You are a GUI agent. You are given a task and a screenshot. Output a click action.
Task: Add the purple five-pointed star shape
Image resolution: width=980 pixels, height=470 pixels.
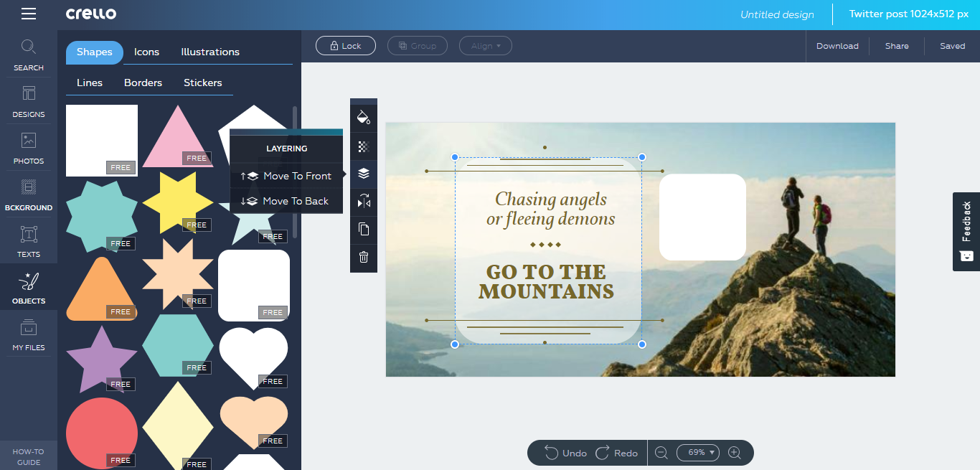[102, 359]
